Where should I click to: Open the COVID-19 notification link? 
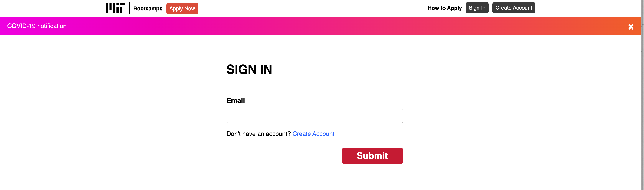point(37,26)
